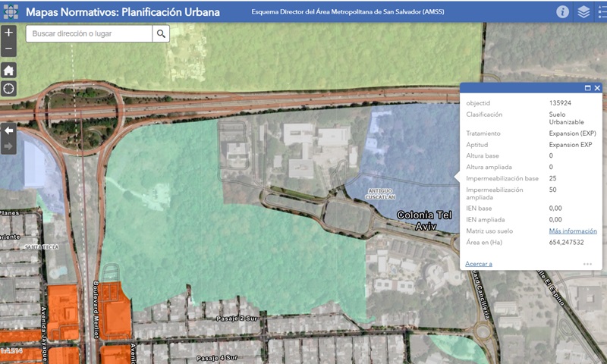The image size is (607, 364).
Task: Expand popup's three-dot more options menu
Action: [587, 264]
